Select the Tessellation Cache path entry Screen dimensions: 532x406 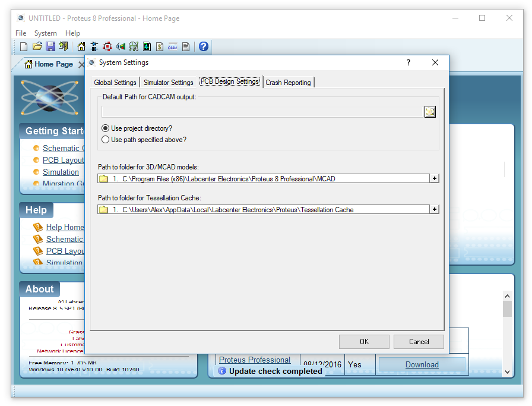coord(263,210)
